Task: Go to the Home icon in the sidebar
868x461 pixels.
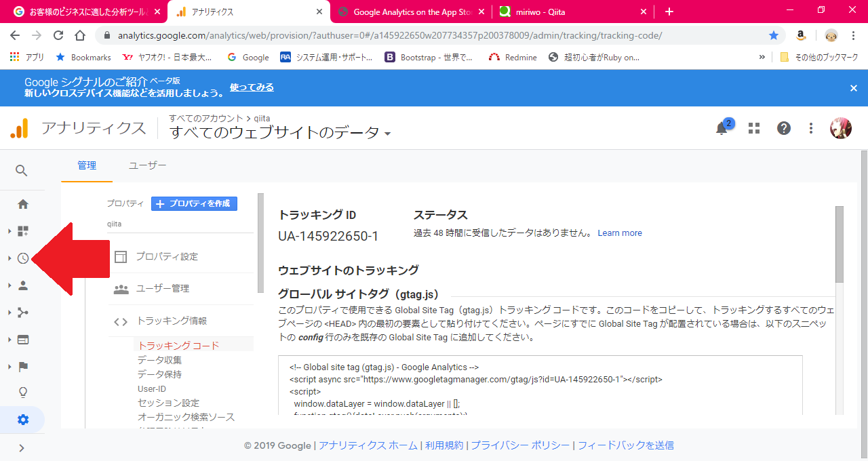Action: [x=23, y=204]
